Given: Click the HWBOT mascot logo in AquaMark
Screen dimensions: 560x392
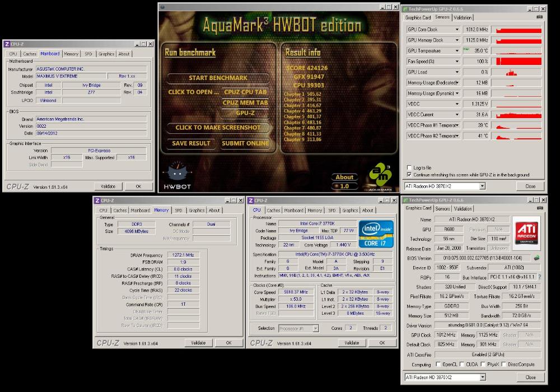Looking at the screenshot, I should click(177, 176).
